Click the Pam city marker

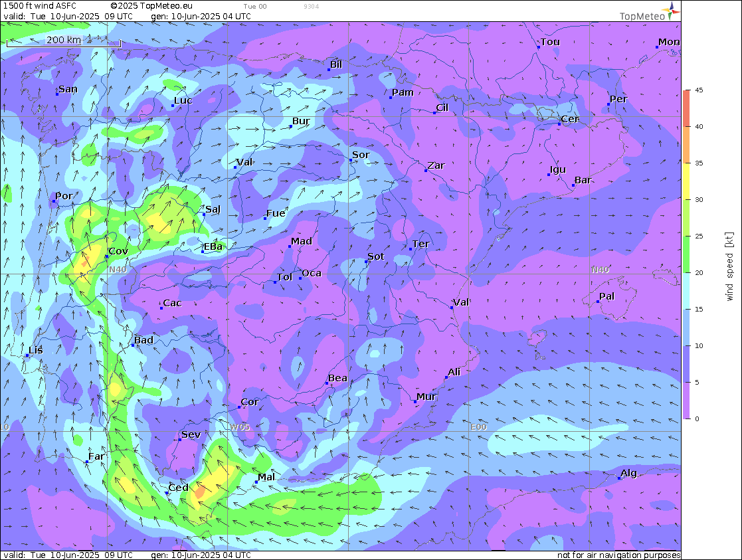391,98
